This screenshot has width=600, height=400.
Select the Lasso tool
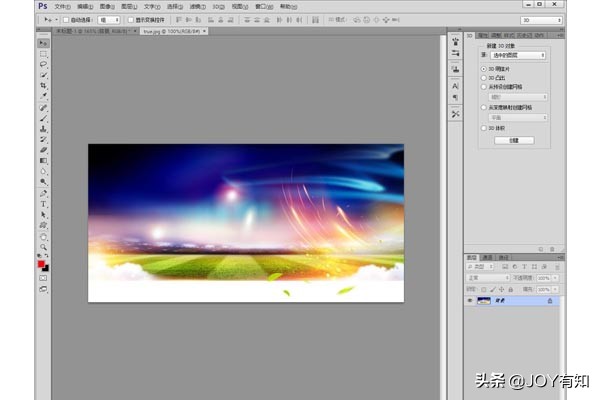tap(43, 64)
